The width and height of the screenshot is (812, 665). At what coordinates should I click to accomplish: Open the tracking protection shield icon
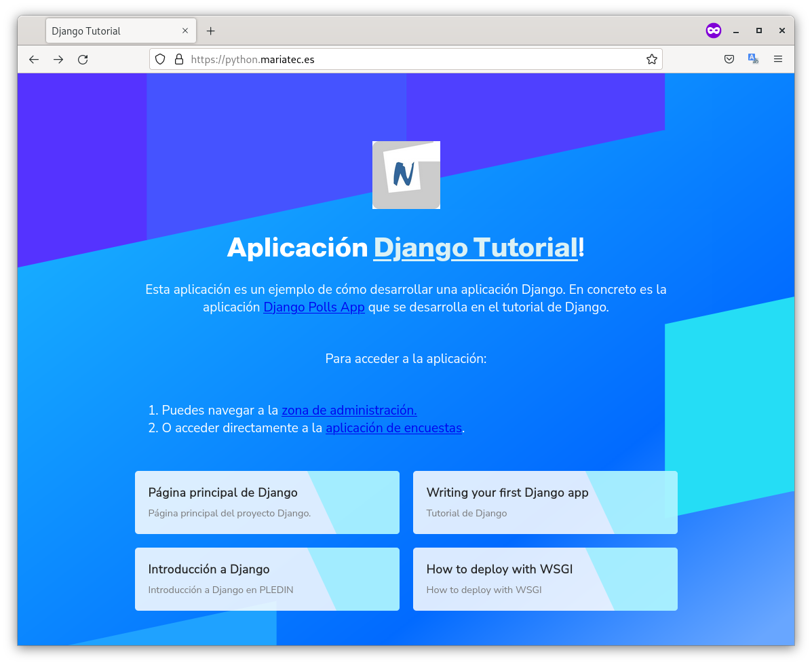[160, 59]
